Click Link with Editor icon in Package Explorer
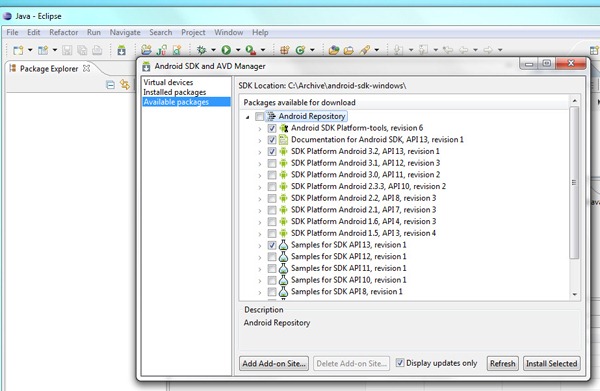This screenshot has height=391, width=600. 125,85
